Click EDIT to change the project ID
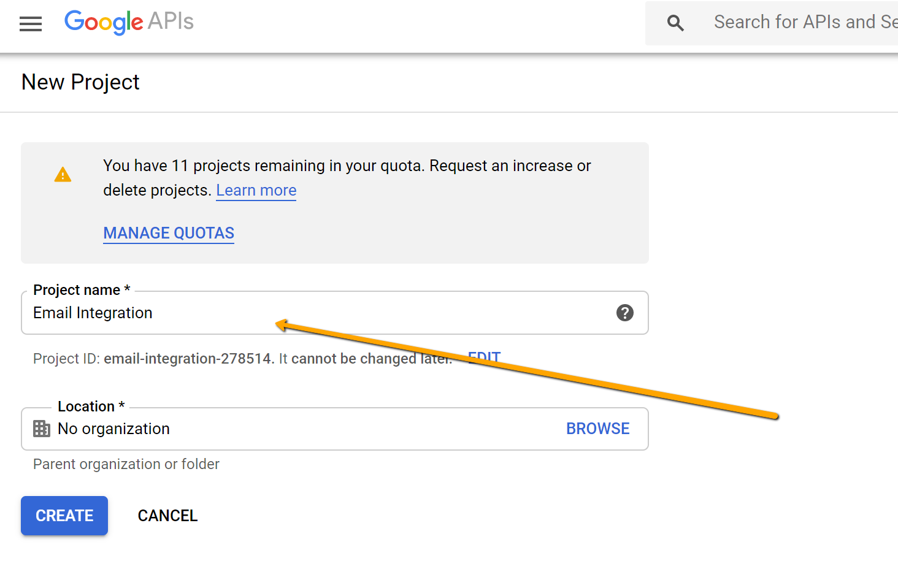The width and height of the screenshot is (898, 588). tap(484, 357)
